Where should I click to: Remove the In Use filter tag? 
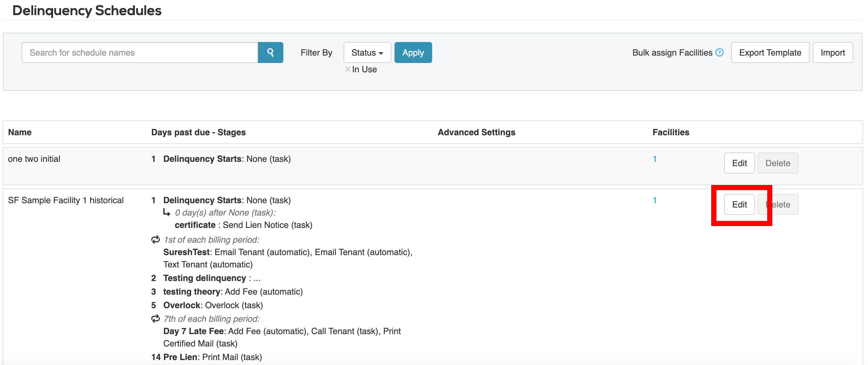[x=347, y=69]
